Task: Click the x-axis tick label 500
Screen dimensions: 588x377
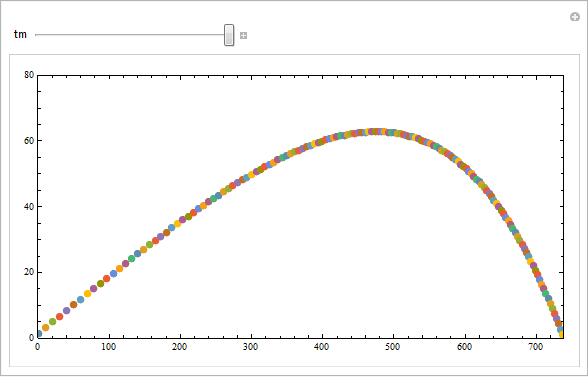Action: [x=393, y=347]
